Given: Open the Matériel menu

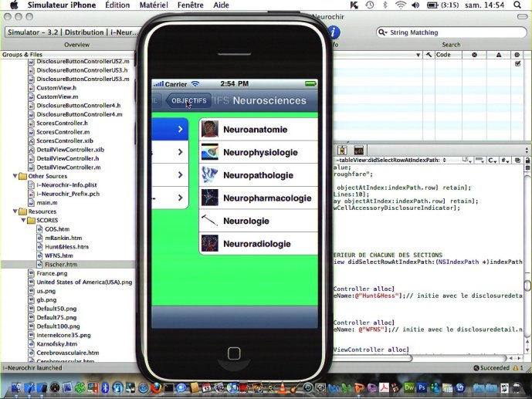Looking at the screenshot, I should click(x=154, y=5).
